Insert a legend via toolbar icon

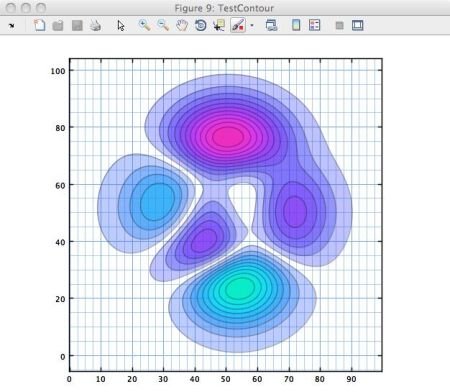(x=314, y=25)
